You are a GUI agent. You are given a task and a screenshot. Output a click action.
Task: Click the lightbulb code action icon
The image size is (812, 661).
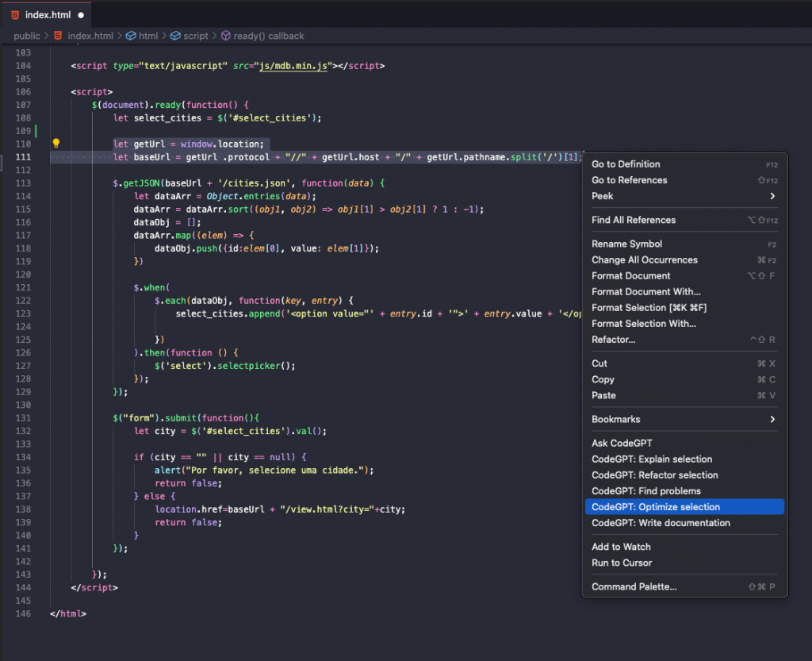pyautogui.click(x=56, y=144)
